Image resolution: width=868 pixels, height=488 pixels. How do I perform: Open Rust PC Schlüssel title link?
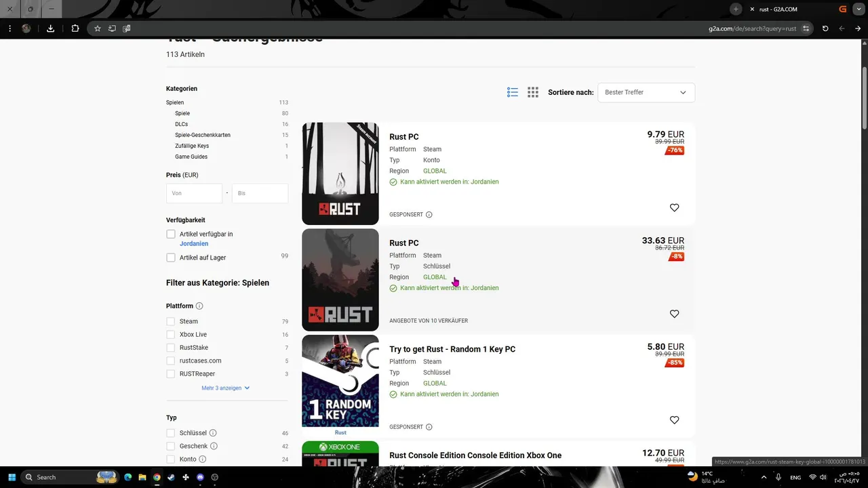coord(404,243)
